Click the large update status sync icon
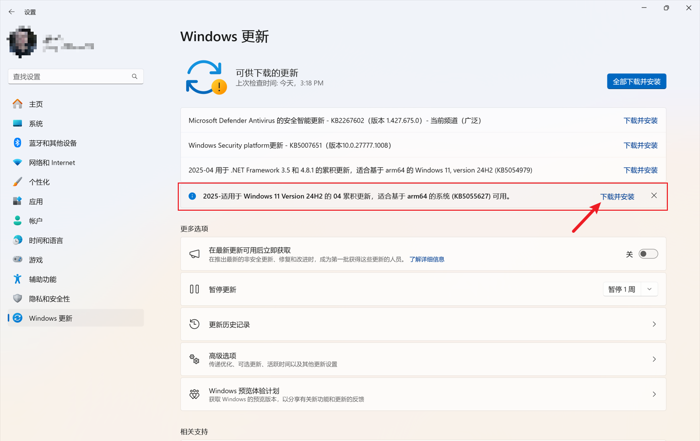 click(x=205, y=78)
